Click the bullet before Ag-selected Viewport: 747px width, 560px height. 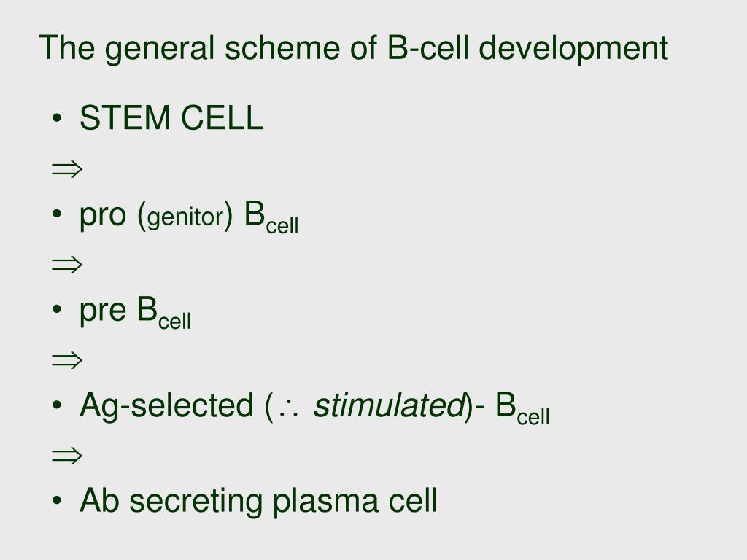pyautogui.click(x=57, y=405)
